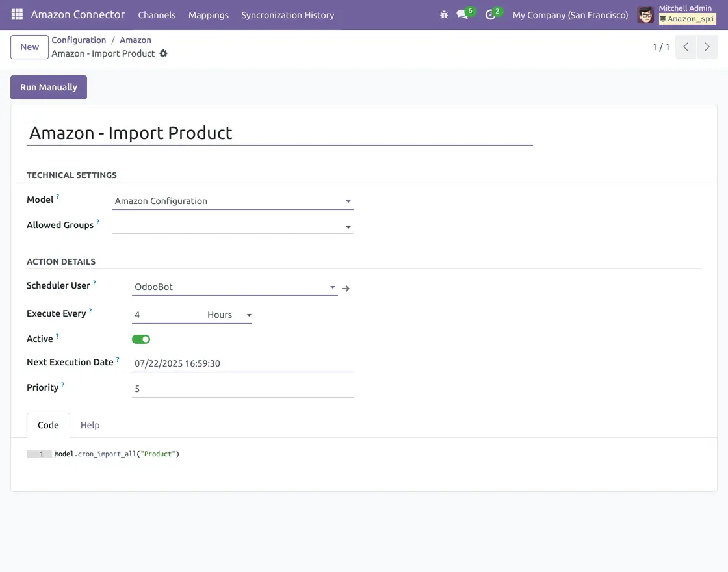Viewport: 728px width, 572px height.
Task: Go to the next record arrow
Action: tap(707, 47)
